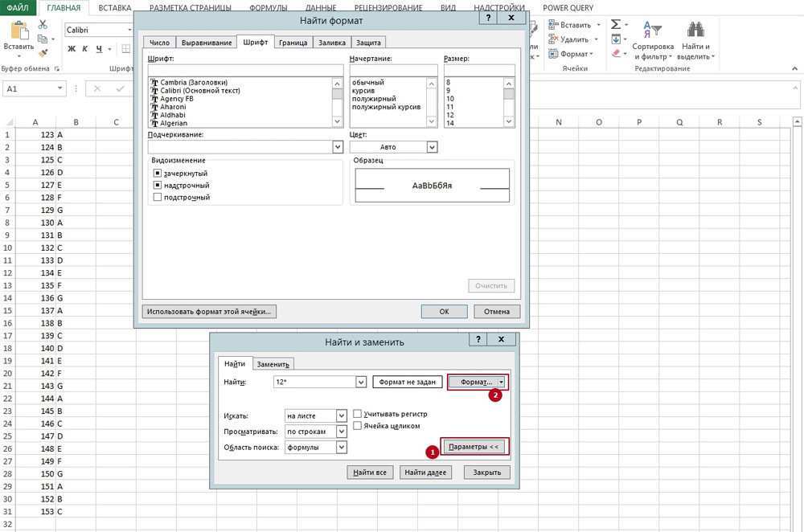Toggle the зачеркнутый checkbox
804x532 pixels.
point(158,173)
